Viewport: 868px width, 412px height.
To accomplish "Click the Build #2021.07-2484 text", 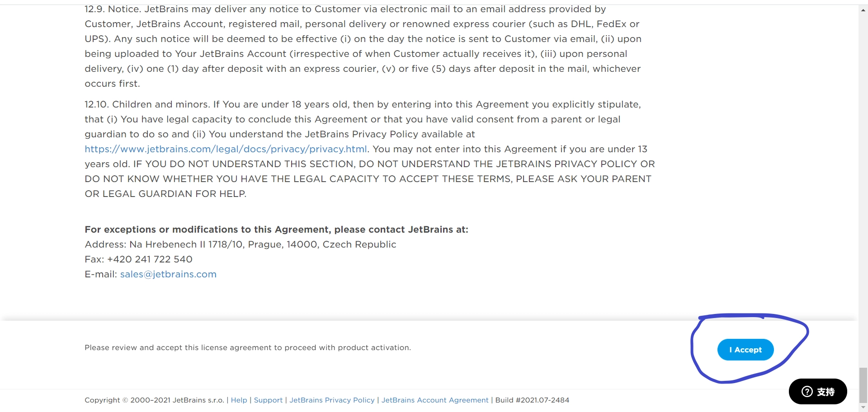I will (x=532, y=400).
